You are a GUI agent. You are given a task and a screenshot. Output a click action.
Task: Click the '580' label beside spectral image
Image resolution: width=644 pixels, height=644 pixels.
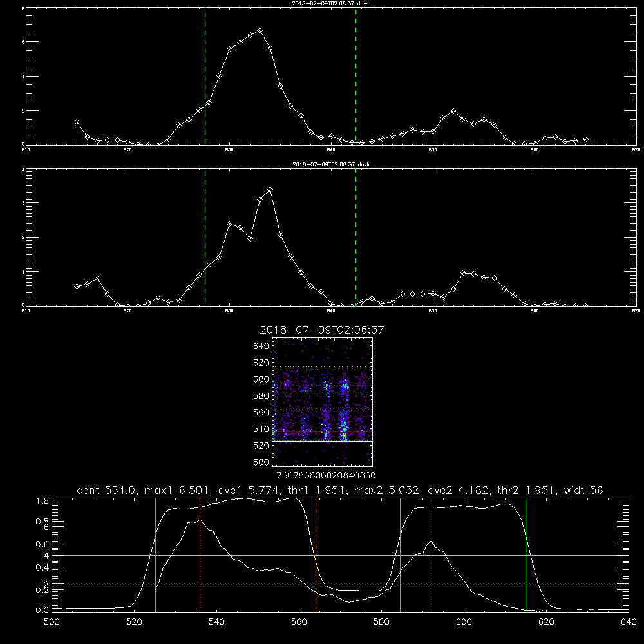tap(261, 396)
